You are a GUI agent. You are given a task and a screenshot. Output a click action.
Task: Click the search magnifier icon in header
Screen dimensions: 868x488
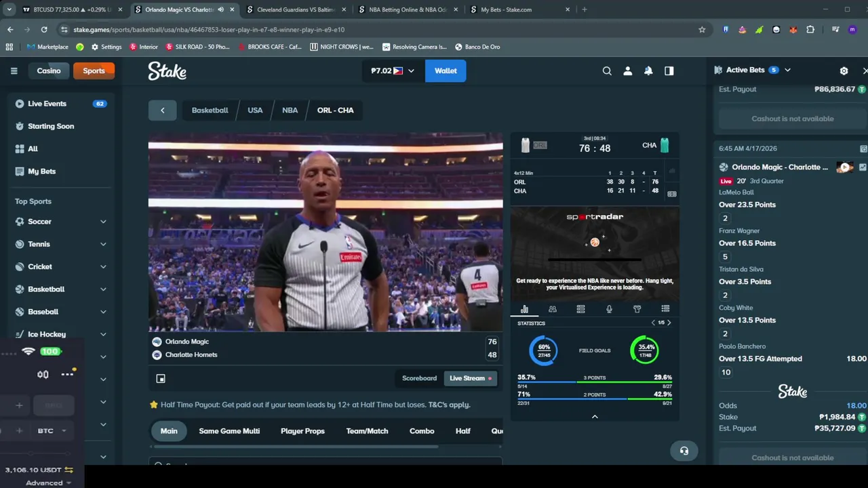coord(607,70)
